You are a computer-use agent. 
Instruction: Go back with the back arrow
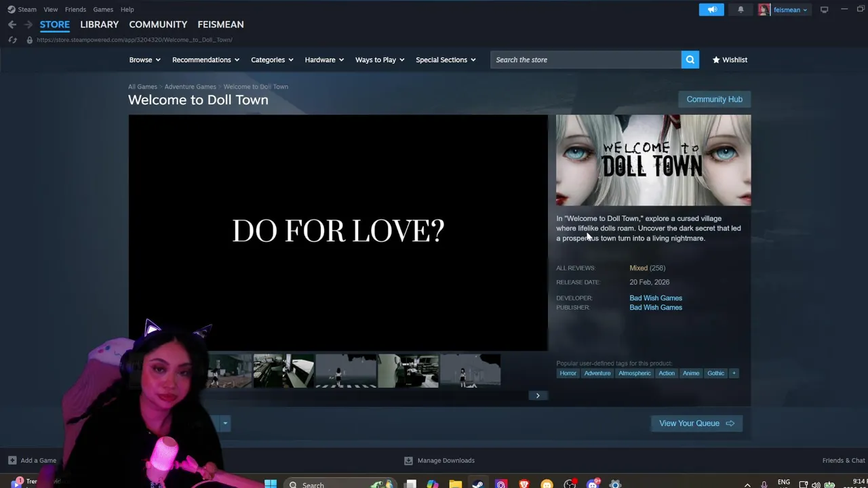(x=12, y=24)
